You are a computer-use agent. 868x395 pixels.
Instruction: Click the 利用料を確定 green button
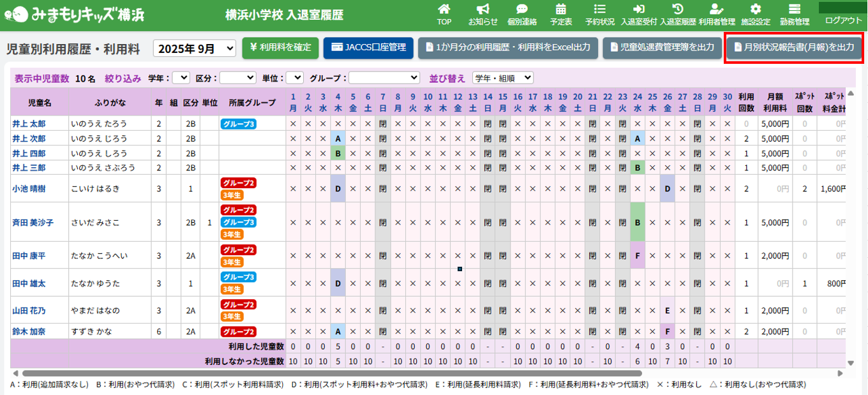click(x=280, y=48)
